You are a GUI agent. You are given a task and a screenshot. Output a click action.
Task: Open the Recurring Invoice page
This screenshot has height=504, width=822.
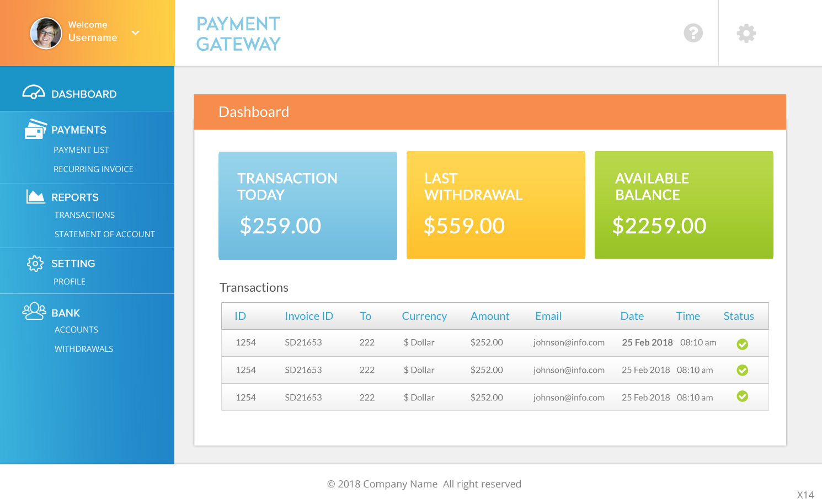tap(93, 169)
